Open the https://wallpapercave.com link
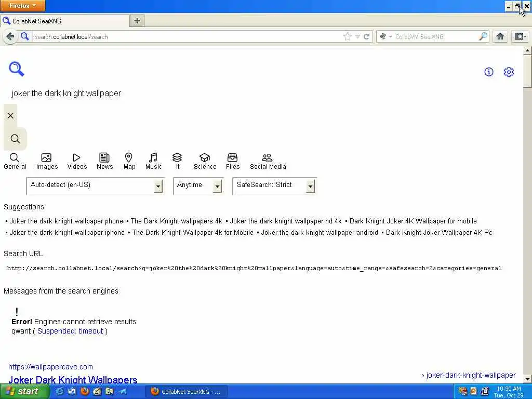Image resolution: width=532 pixels, height=399 pixels. 50,367
